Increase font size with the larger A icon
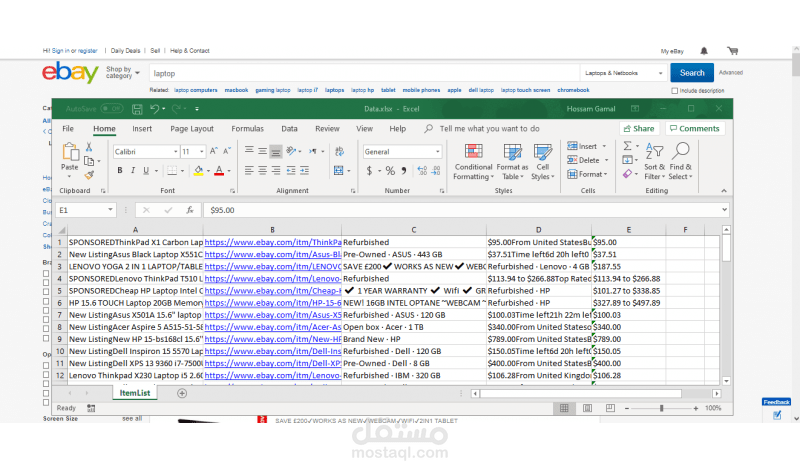Image resolution: width=800 pixels, height=470 pixels. pyautogui.click(x=214, y=151)
